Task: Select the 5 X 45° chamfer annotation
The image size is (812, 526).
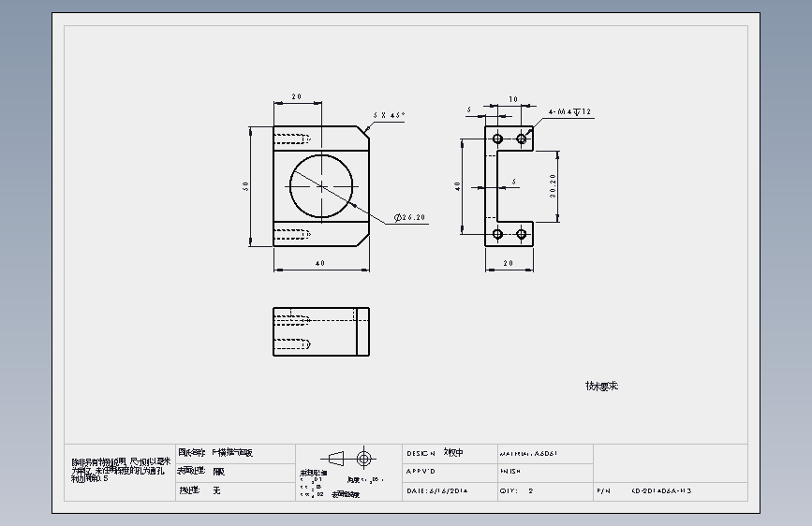Action: [x=389, y=115]
